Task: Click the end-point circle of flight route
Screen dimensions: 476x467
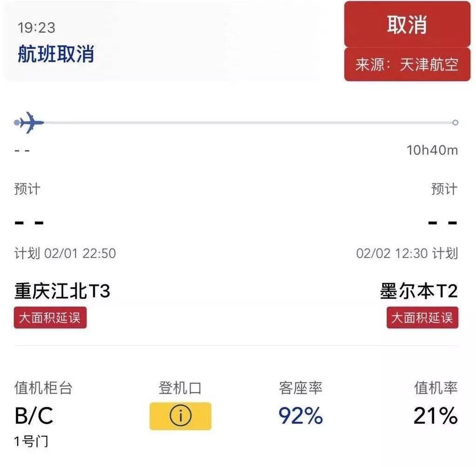Action: point(455,123)
